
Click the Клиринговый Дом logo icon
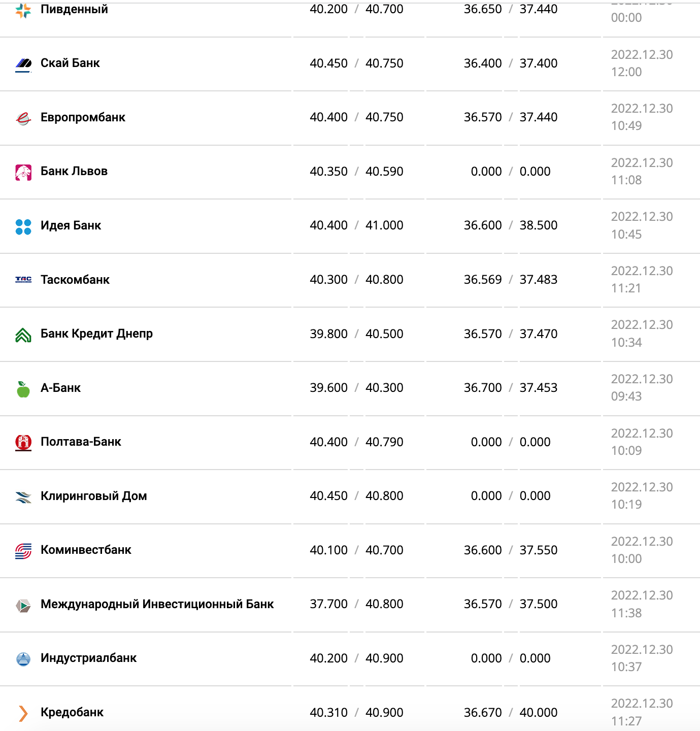pyautogui.click(x=23, y=497)
